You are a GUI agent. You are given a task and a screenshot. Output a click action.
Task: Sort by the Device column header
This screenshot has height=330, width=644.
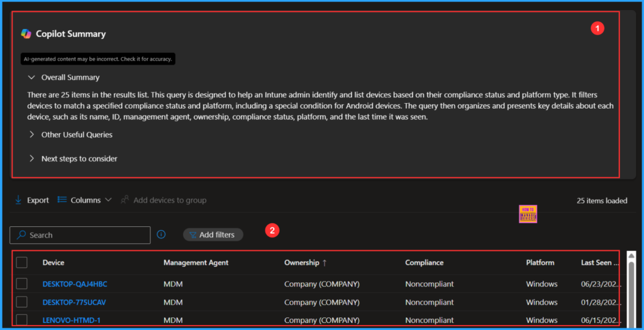pyautogui.click(x=53, y=263)
